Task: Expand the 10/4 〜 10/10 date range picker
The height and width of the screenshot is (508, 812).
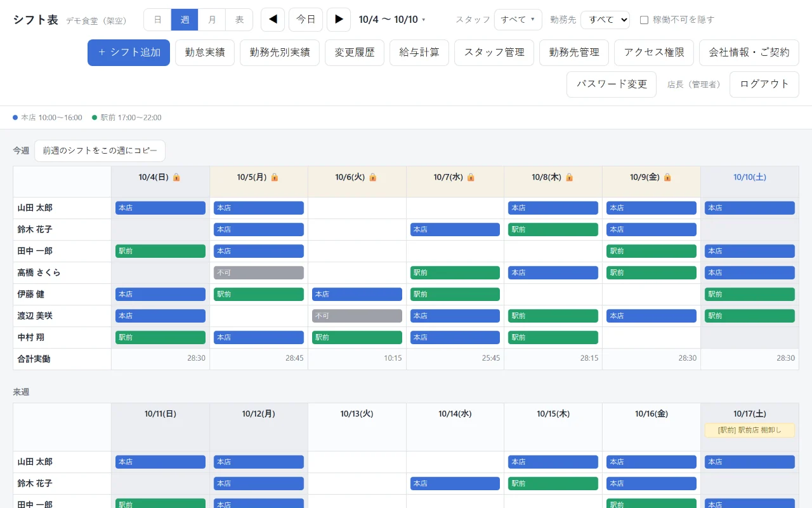Action: point(392,20)
